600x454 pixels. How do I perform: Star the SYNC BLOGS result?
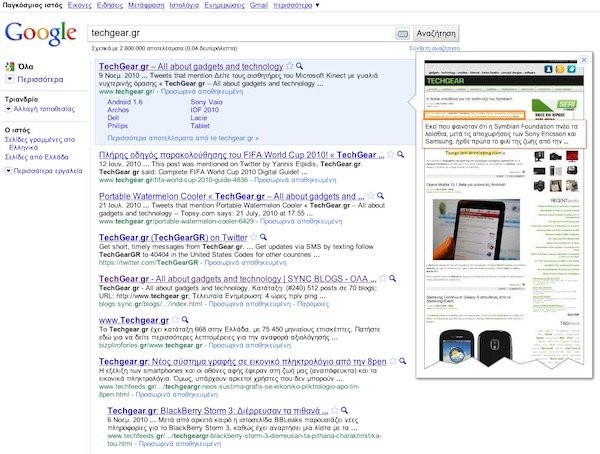pyautogui.click(x=383, y=278)
